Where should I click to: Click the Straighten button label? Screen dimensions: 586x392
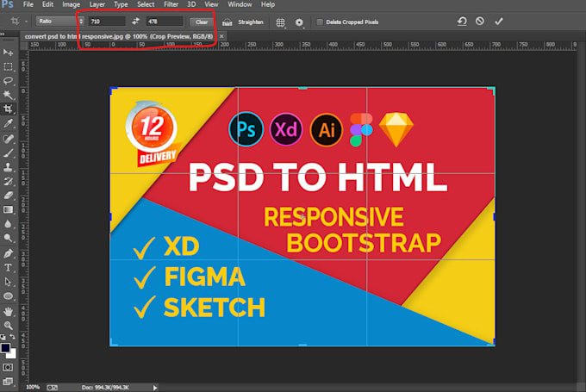tap(251, 22)
